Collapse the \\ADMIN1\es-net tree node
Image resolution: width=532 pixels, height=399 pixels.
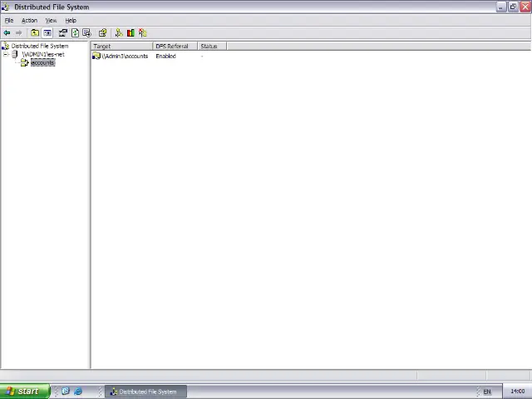5,55
